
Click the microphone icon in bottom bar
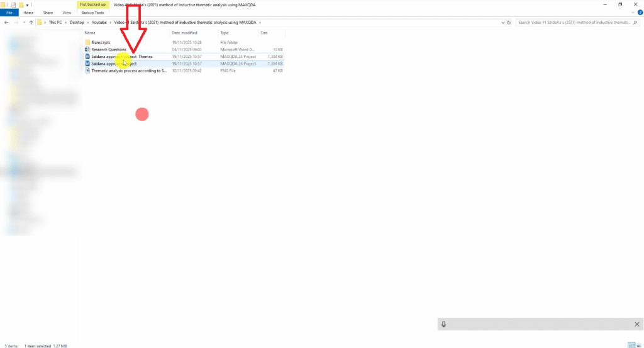coord(443,324)
